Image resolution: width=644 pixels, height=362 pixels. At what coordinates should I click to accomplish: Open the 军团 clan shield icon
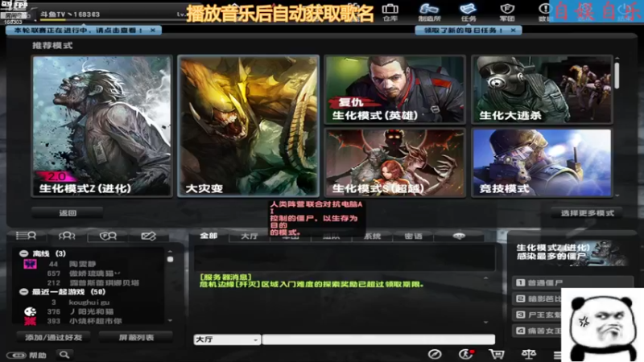[x=507, y=12]
